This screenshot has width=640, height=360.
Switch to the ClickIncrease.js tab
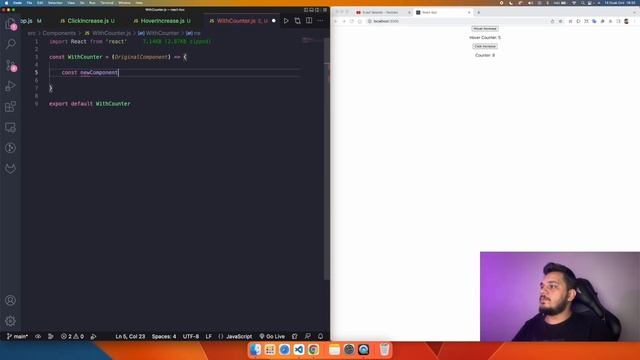coord(88,21)
